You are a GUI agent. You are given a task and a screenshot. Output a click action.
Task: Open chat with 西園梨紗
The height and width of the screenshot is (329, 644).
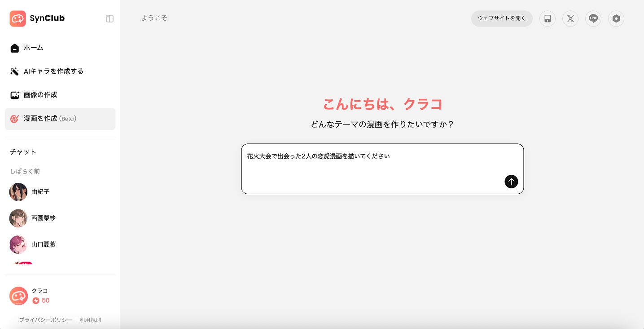pyautogui.click(x=60, y=218)
